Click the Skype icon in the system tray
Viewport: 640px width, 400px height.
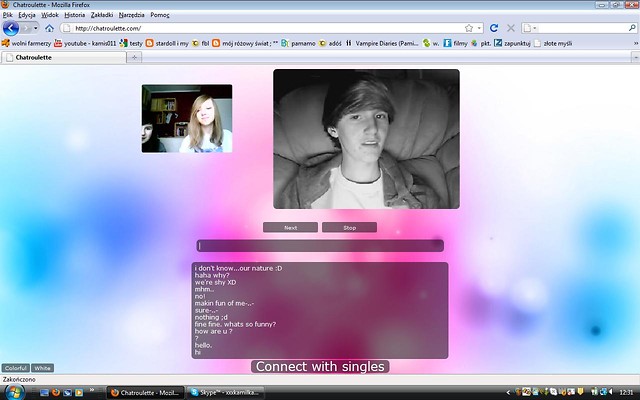(x=553, y=392)
